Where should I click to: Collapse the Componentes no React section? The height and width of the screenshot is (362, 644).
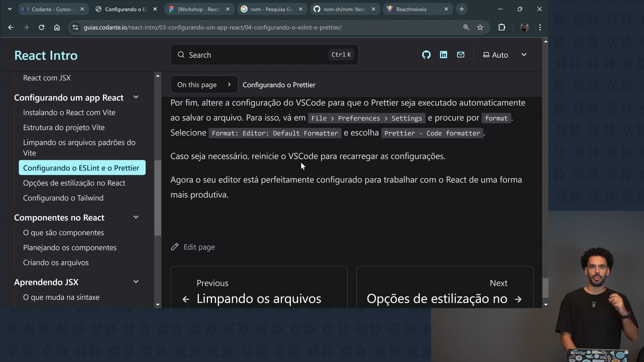pos(136,217)
